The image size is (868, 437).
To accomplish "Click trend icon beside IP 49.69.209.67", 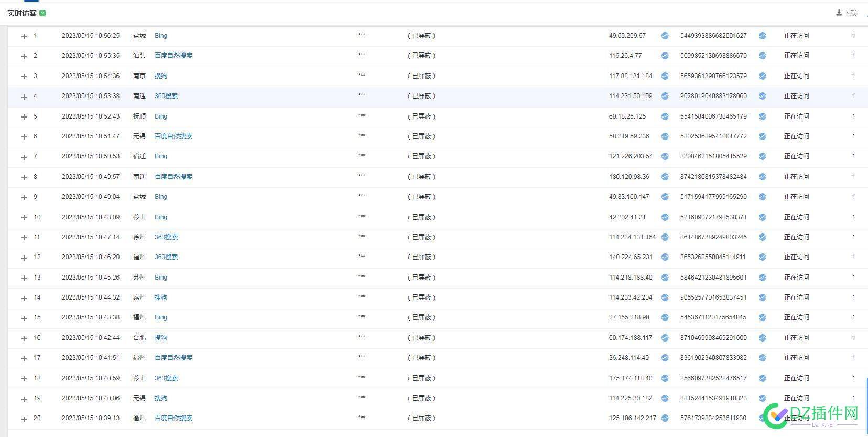I will coord(665,36).
